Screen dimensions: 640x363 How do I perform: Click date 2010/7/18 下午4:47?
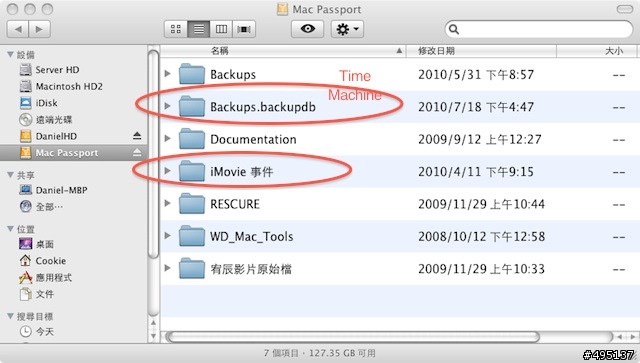point(476,107)
